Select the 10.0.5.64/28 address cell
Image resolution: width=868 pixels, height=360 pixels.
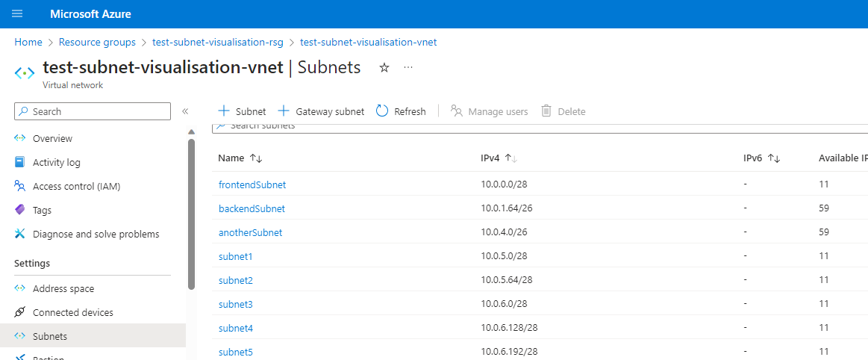(507, 280)
